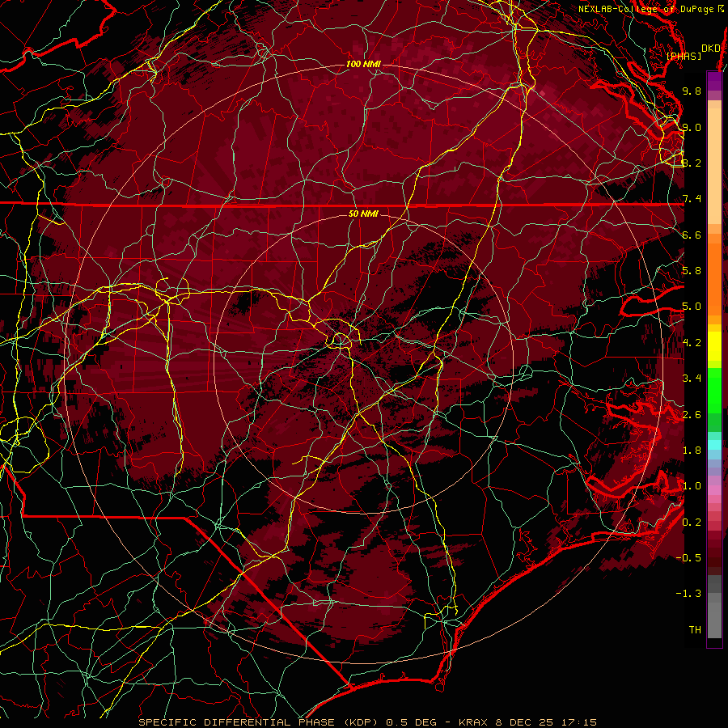728x728 pixels.
Task: Click the 5.8 value on the scale
Action: pos(692,271)
